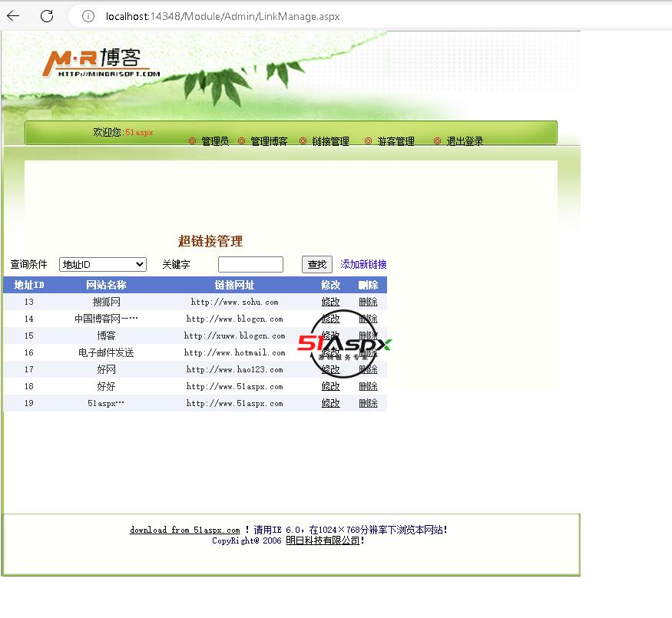672x618 pixels.
Task: Go back with the browser back arrow
Action: point(13,16)
